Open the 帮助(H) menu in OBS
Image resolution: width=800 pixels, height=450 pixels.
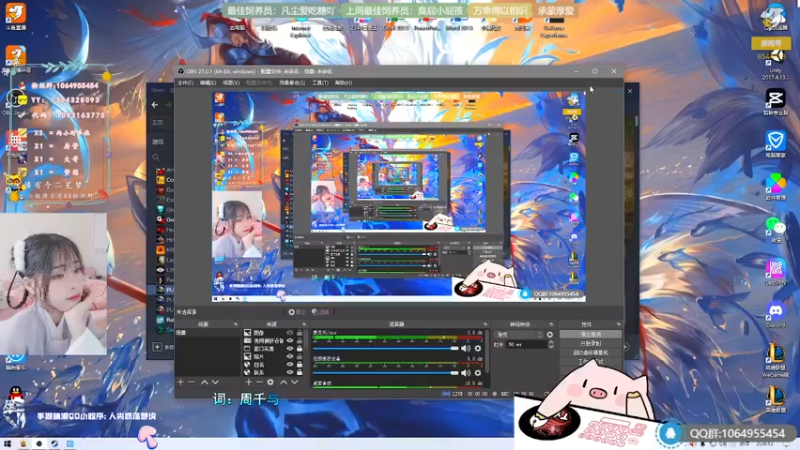click(343, 83)
